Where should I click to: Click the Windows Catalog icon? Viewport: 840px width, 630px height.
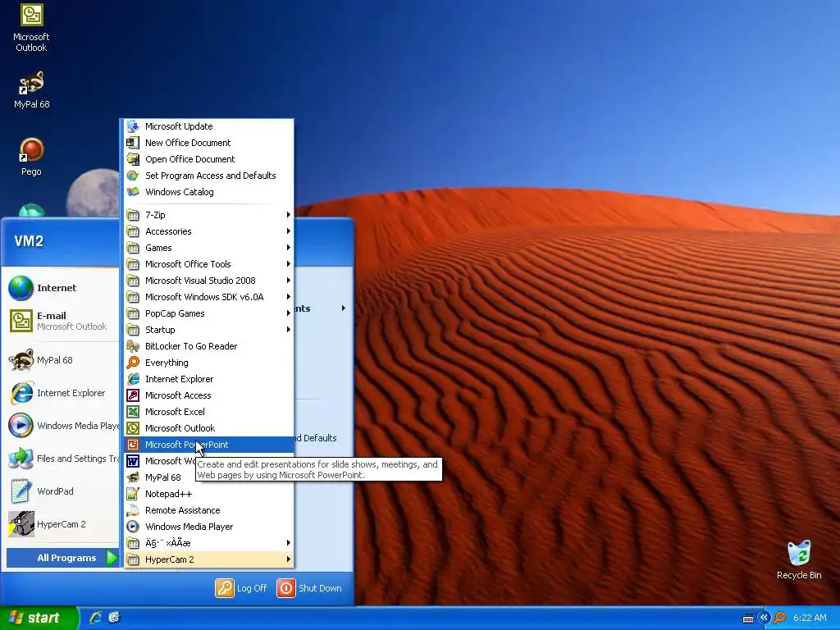click(133, 192)
